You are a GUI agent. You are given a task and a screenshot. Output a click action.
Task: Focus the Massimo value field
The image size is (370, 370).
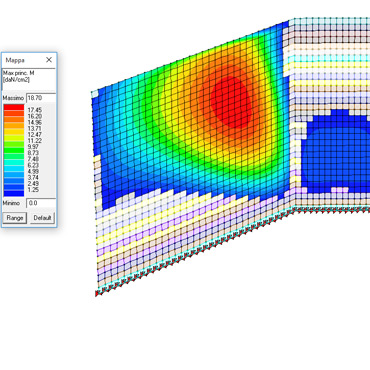pyautogui.click(x=41, y=98)
